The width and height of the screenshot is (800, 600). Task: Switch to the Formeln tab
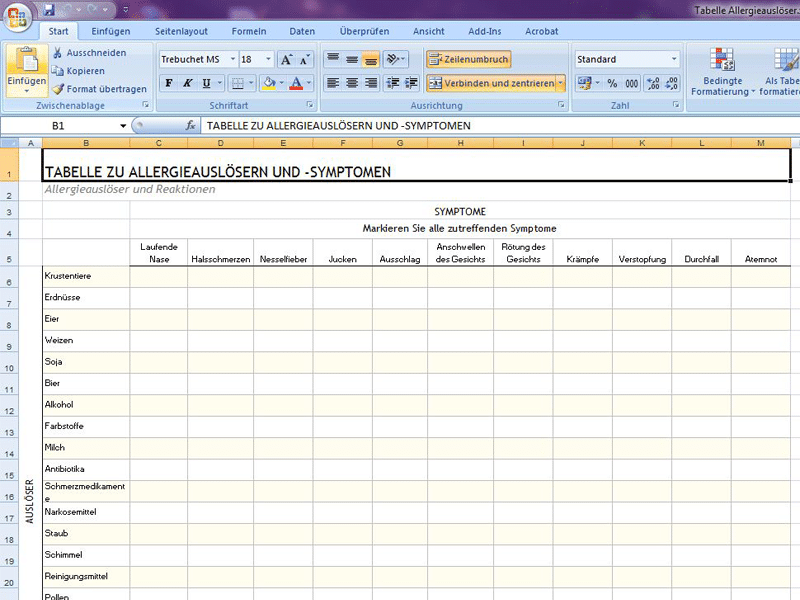[249, 31]
